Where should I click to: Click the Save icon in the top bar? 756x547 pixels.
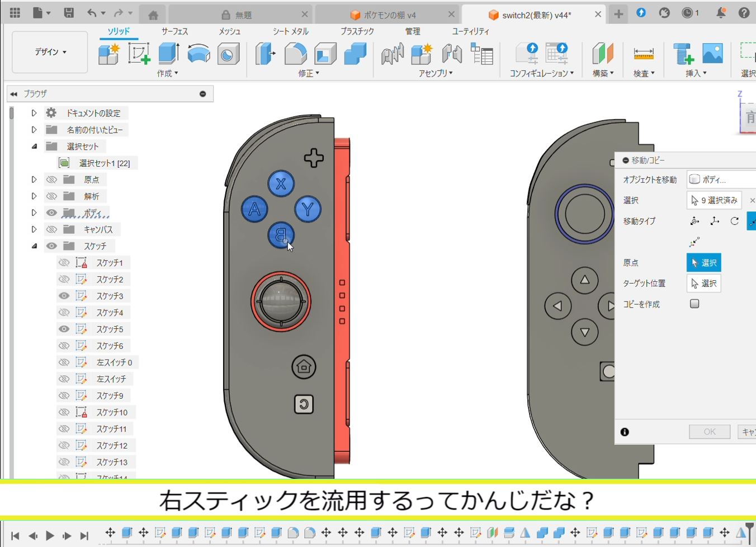point(69,13)
